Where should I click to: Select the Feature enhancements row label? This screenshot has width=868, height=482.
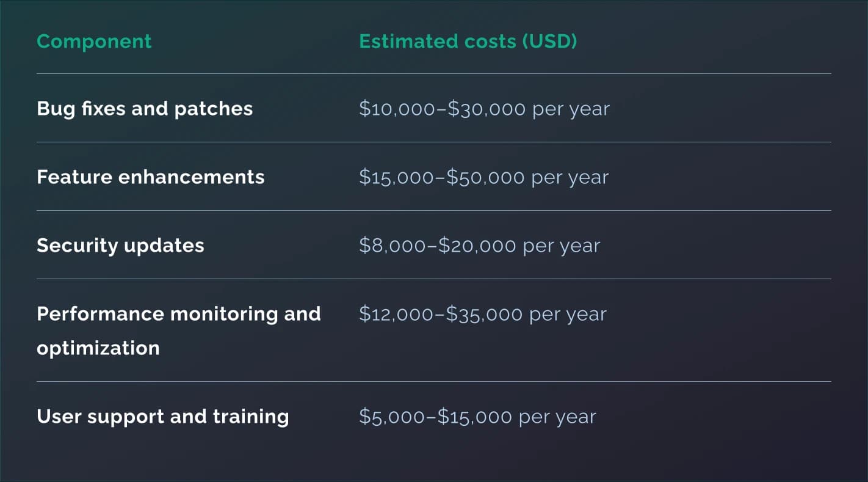tap(150, 177)
